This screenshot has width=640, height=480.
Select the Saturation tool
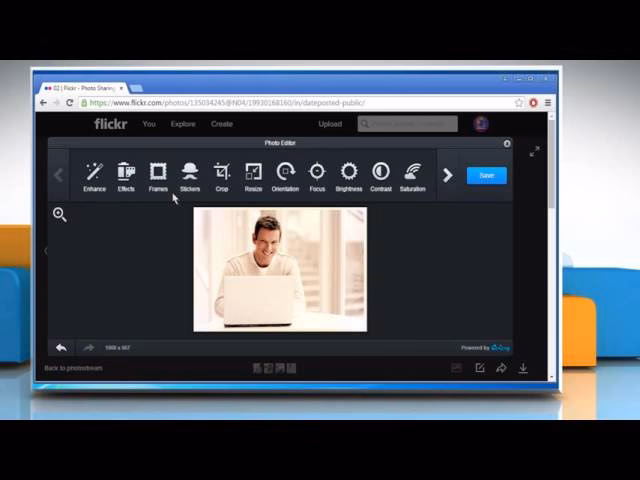point(412,175)
